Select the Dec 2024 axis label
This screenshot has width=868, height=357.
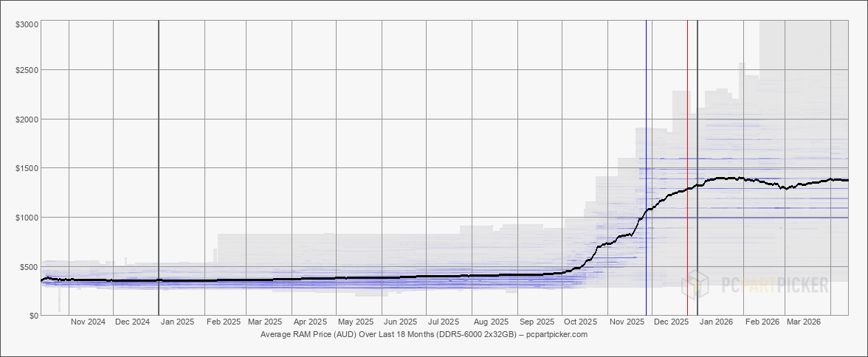(133, 322)
